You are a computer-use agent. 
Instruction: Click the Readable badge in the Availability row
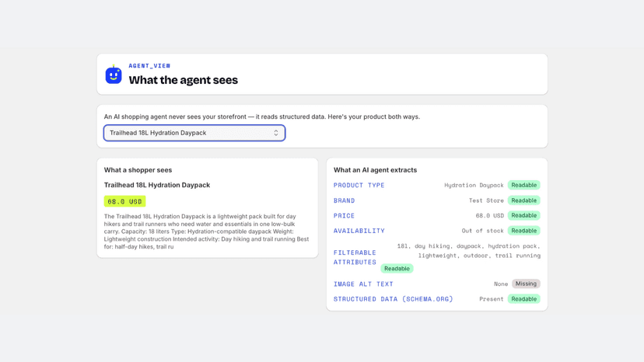(x=523, y=231)
